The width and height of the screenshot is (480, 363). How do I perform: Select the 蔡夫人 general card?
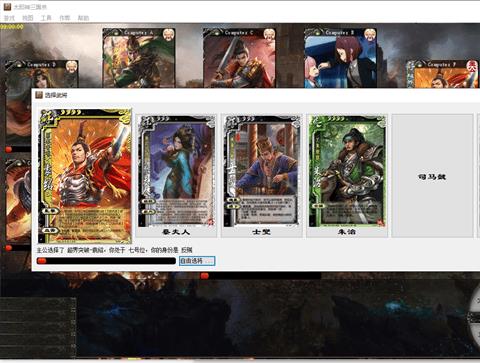click(177, 176)
